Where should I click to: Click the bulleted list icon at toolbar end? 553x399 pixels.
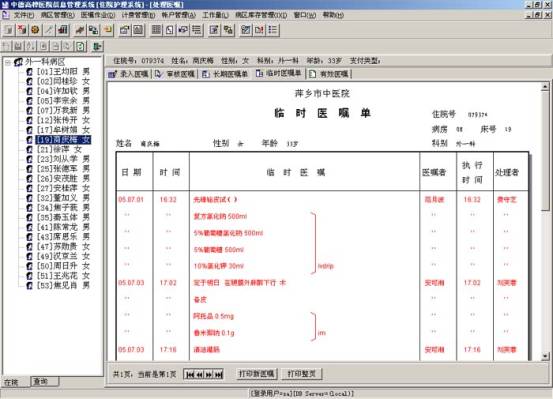pyautogui.click(x=273, y=30)
